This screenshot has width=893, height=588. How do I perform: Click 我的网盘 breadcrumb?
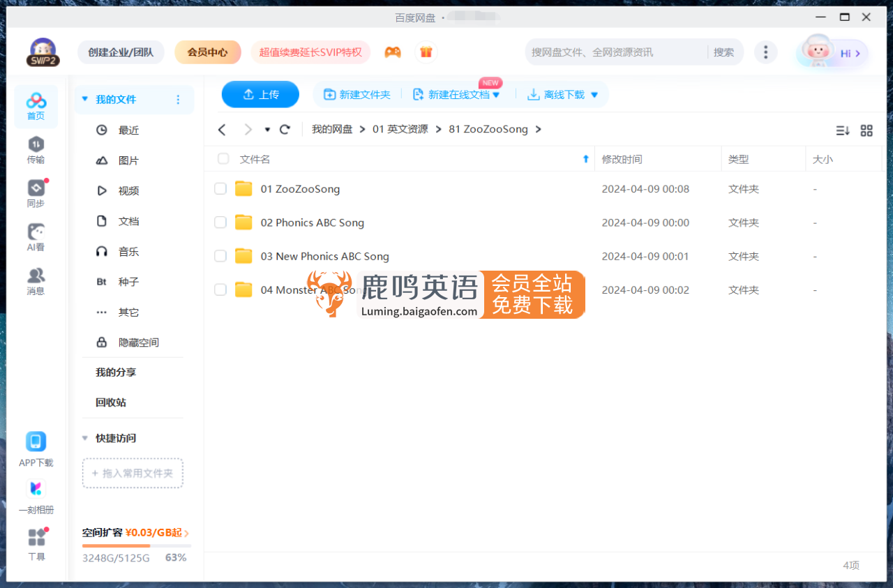pos(332,129)
